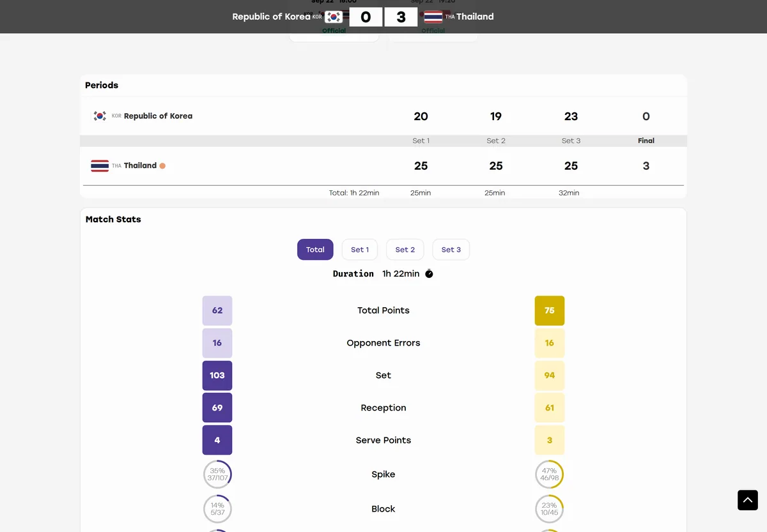The image size is (767, 532).
Task: Click the orange dot beside Thailand
Action: tap(162, 166)
